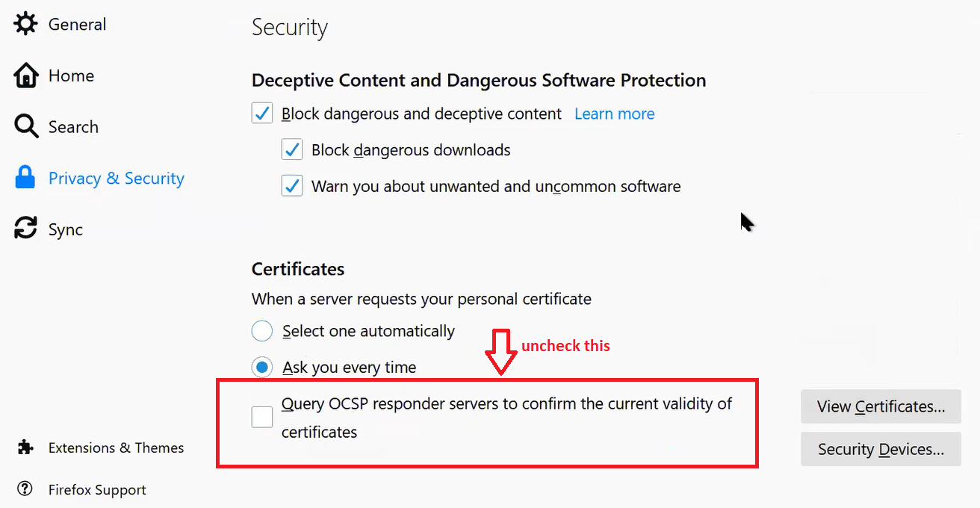Image resolution: width=980 pixels, height=508 pixels.
Task: Enable the Query OCSP responder servers checkbox
Action: pos(261,417)
